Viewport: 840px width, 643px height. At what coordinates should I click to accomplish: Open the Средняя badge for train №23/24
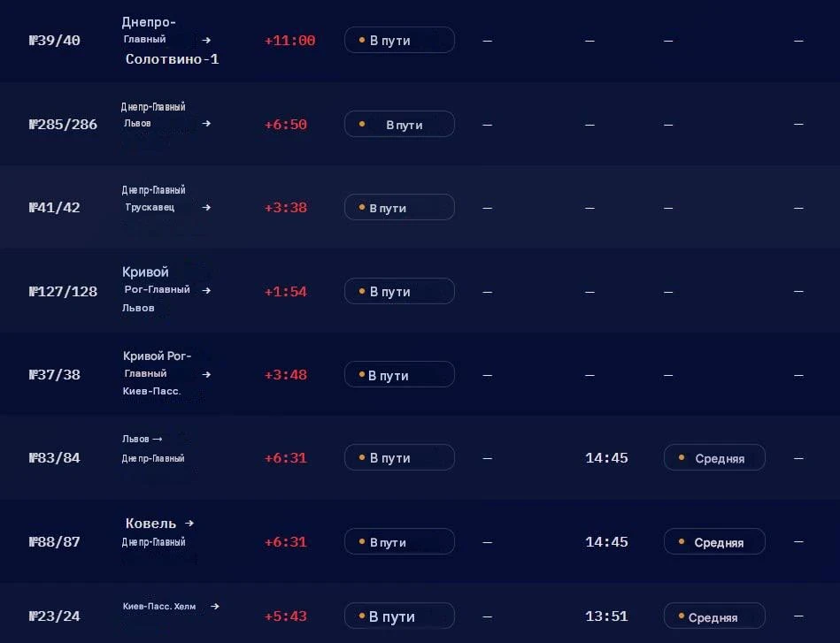[x=714, y=616]
